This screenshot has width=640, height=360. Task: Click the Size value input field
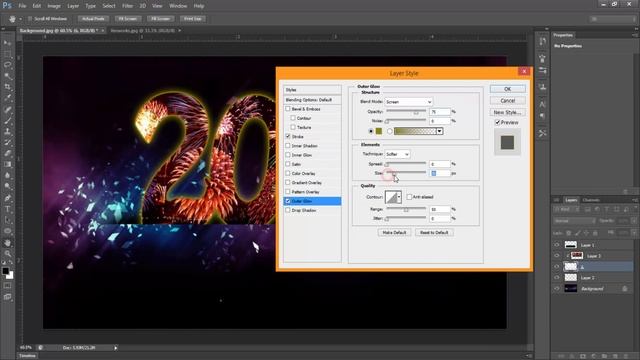click(440, 173)
